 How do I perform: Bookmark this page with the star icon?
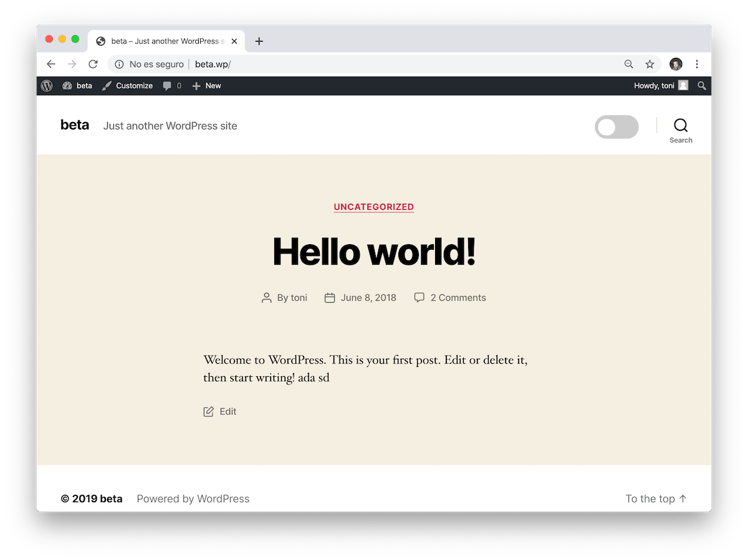(x=650, y=64)
